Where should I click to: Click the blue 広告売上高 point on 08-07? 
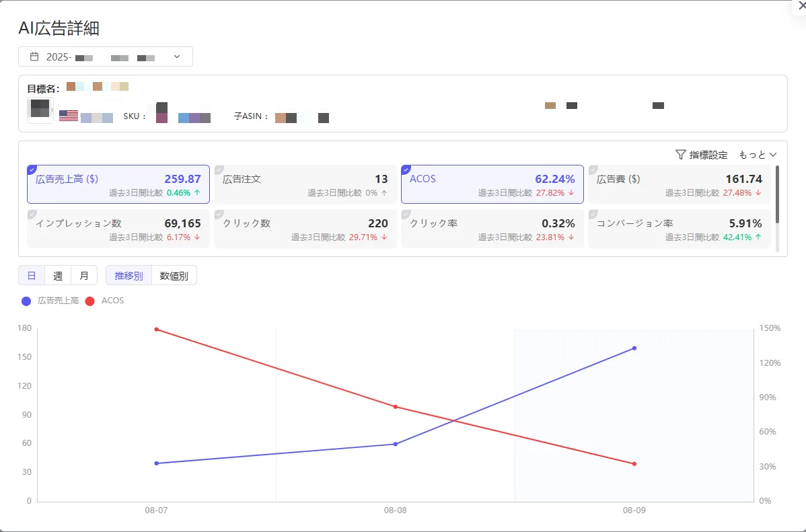point(156,463)
